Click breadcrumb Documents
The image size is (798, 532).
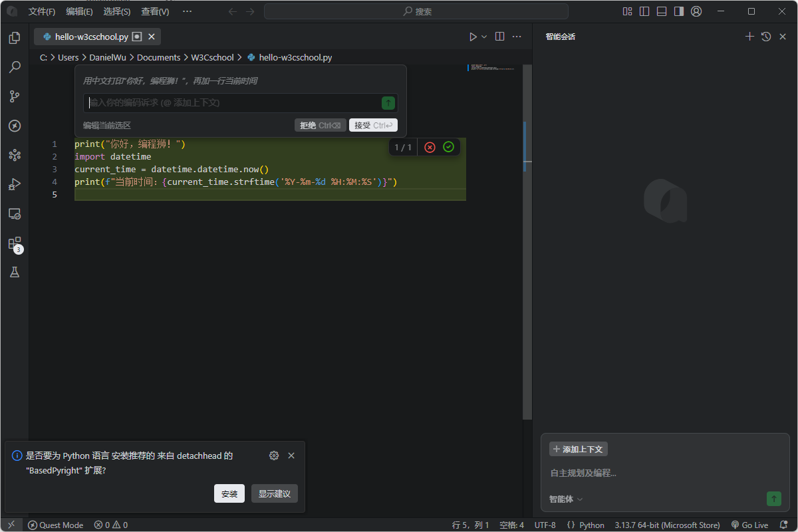(158, 58)
